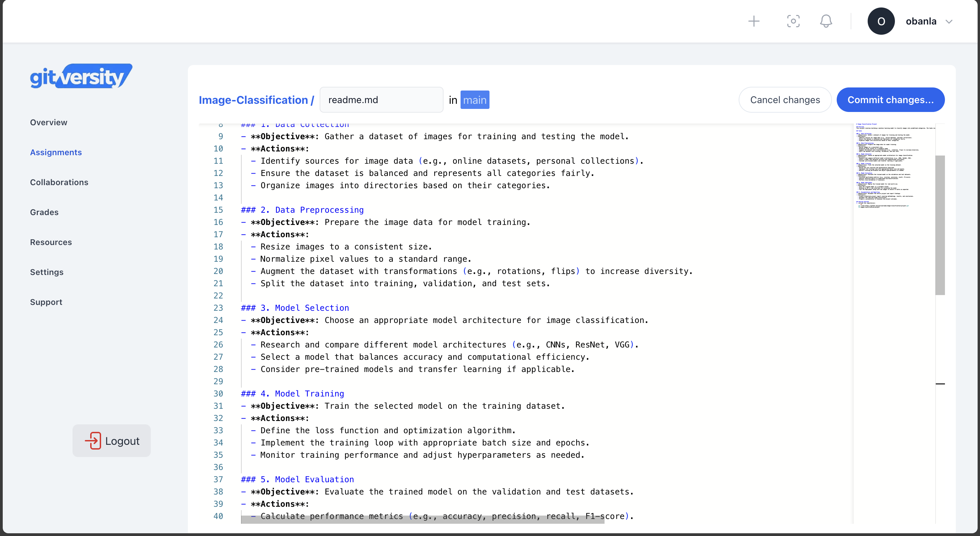The width and height of the screenshot is (980, 536).
Task: Go to Assignments in sidebar
Action: point(56,152)
